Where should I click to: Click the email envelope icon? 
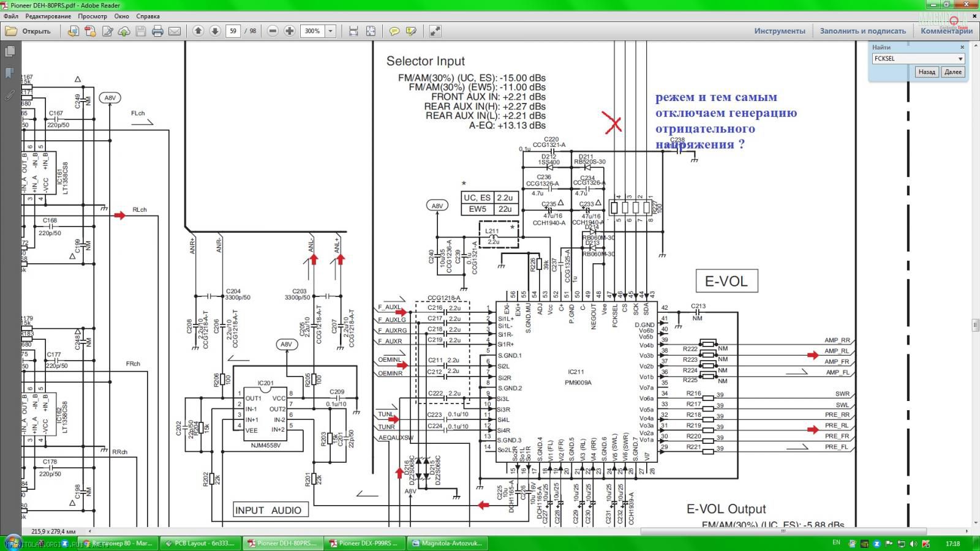(x=175, y=31)
